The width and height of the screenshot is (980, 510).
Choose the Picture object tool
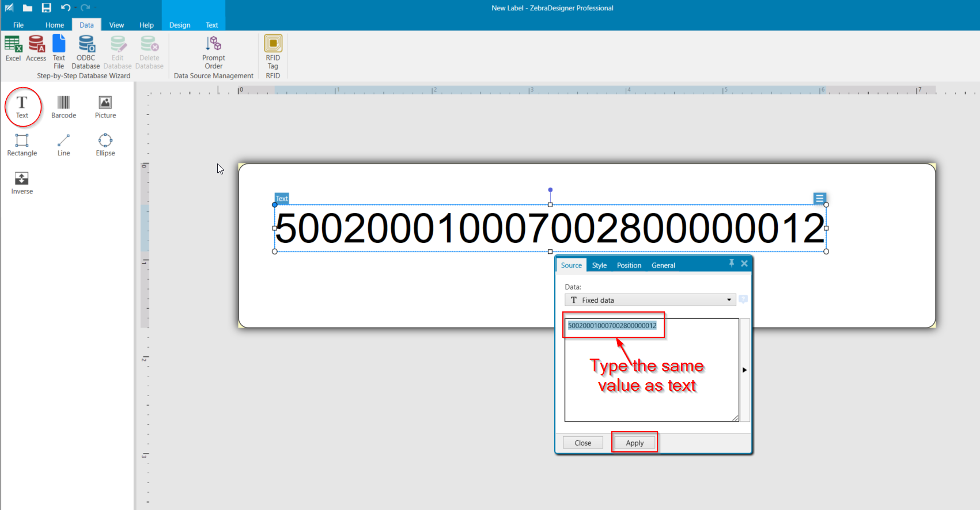click(105, 106)
